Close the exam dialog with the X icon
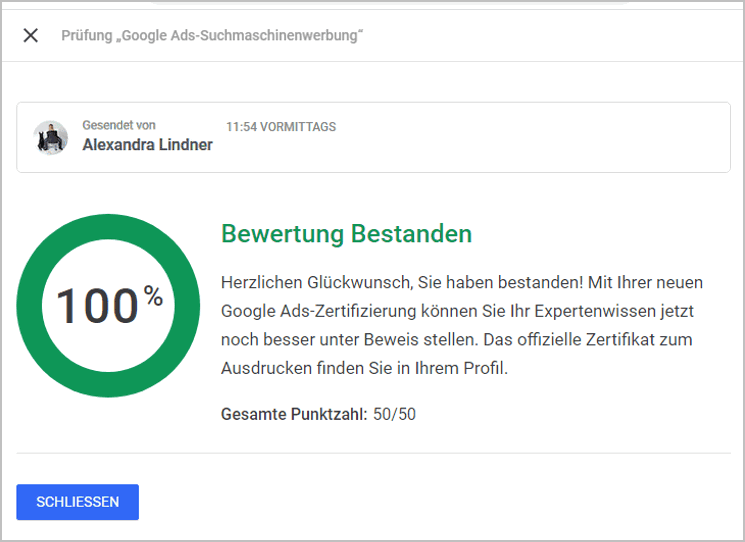The image size is (745, 542). (x=31, y=35)
